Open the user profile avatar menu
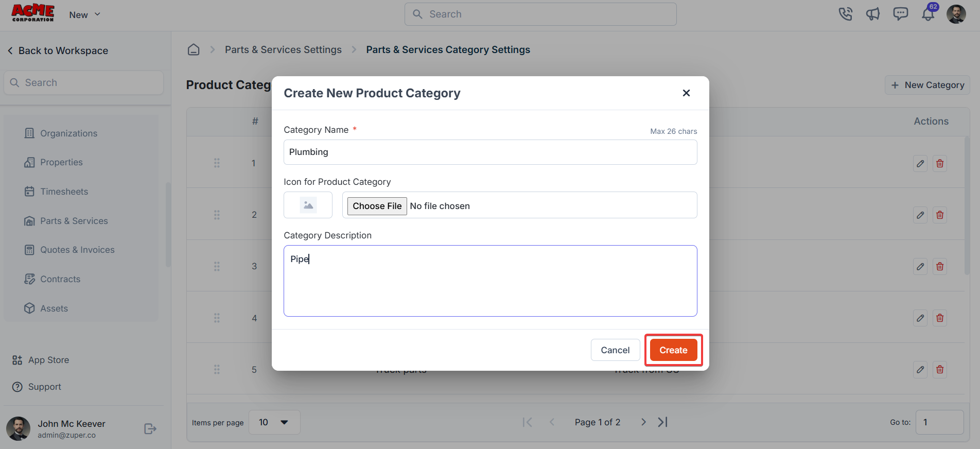Viewport: 980px width, 449px height. [x=956, y=14]
